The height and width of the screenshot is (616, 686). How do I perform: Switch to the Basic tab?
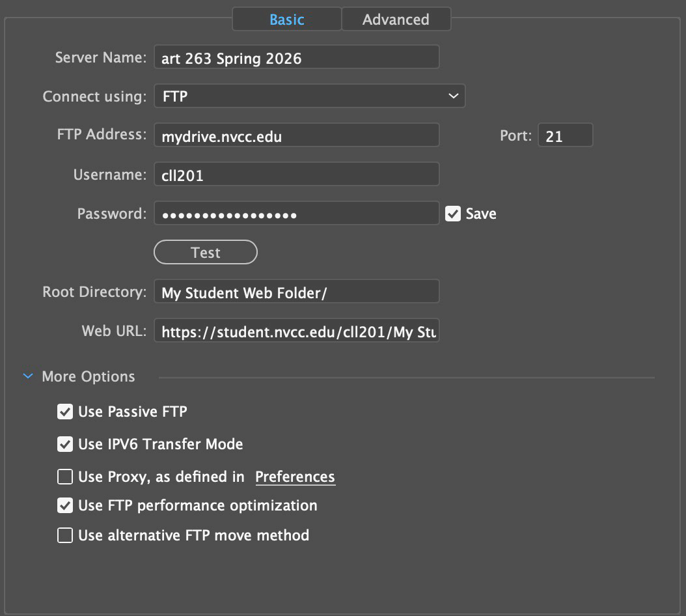point(286,20)
